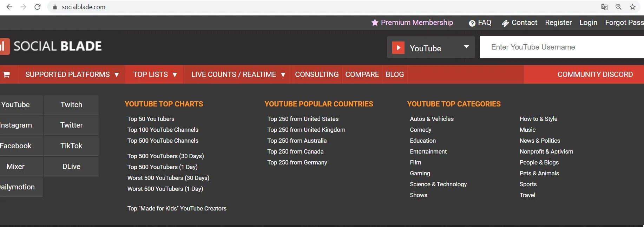Image resolution: width=644 pixels, height=227 pixels.
Task: Open Top 250 from Canada
Action: tap(295, 151)
